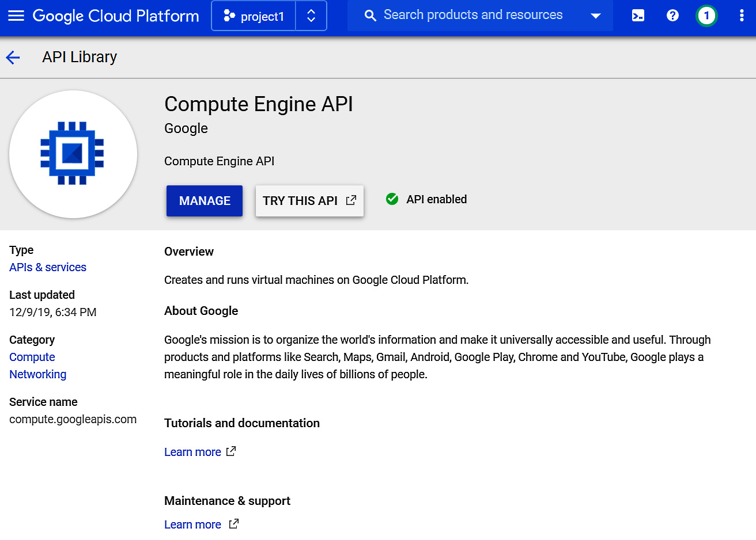This screenshot has height=540, width=756.
Task: Click the Overview section heading
Action: point(189,252)
